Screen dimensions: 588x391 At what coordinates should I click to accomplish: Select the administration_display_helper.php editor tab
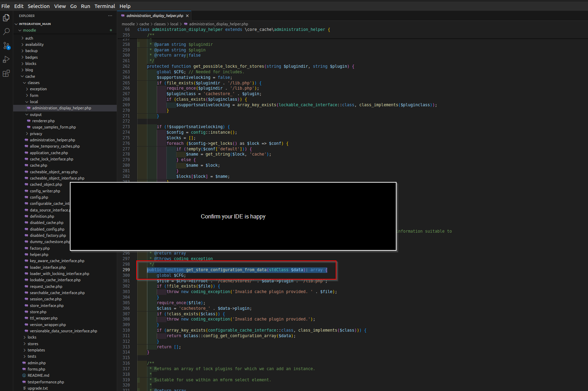pyautogui.click(x=155, y=16)
